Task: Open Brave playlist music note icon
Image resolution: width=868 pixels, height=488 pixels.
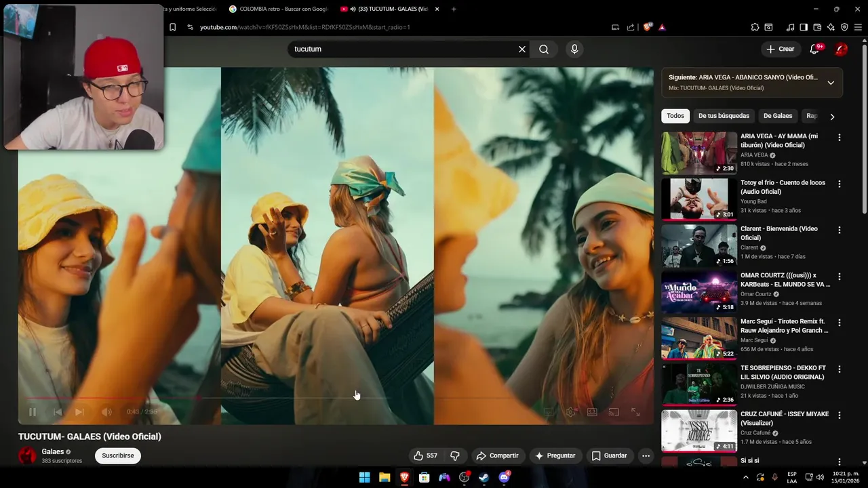Action: (x=790, y=27)
